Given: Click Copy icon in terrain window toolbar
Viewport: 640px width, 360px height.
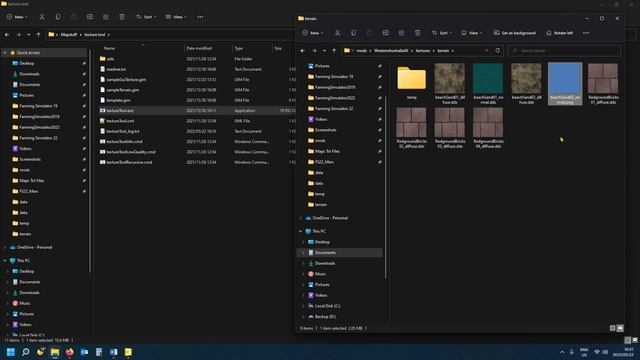Looking at the screenshot, I should (x=353, y=33).
